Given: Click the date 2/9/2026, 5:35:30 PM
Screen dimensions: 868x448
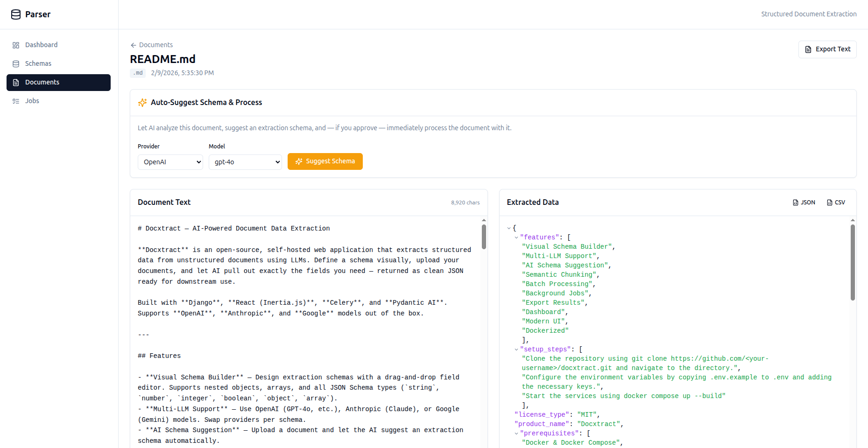Looking at the screenshot, I should pyautogui.click(x=183, y=73).
